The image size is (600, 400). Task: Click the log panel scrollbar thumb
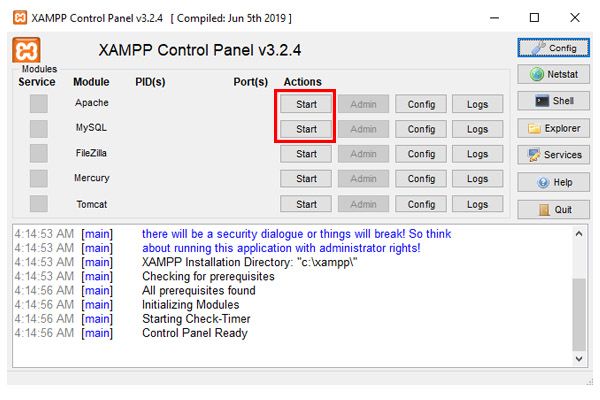pos(579,315)
